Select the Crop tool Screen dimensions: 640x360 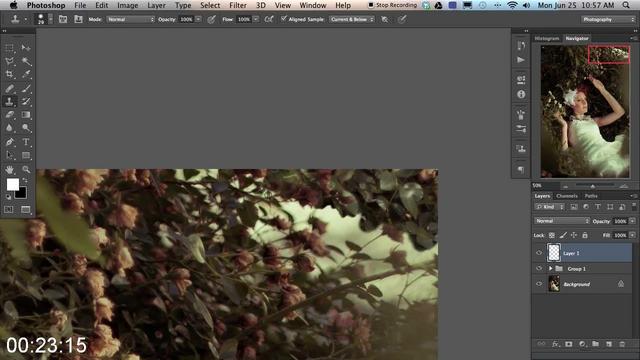(x=10, y=74)
